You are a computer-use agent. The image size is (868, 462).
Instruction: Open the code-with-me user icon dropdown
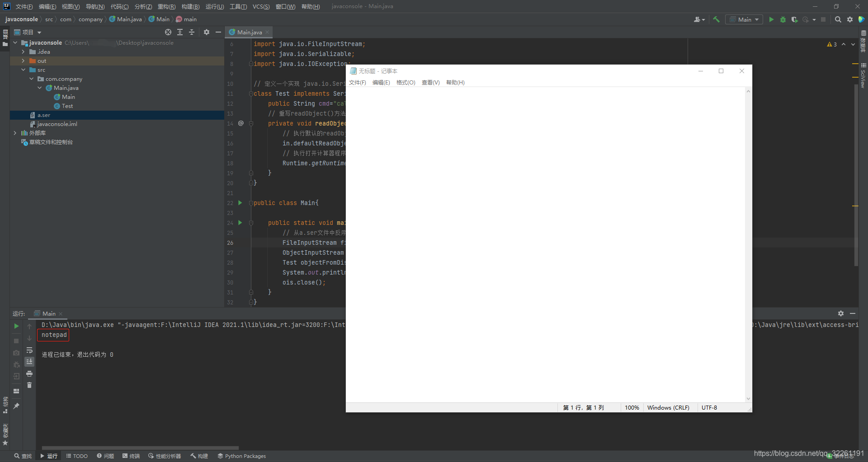point(699,19)
